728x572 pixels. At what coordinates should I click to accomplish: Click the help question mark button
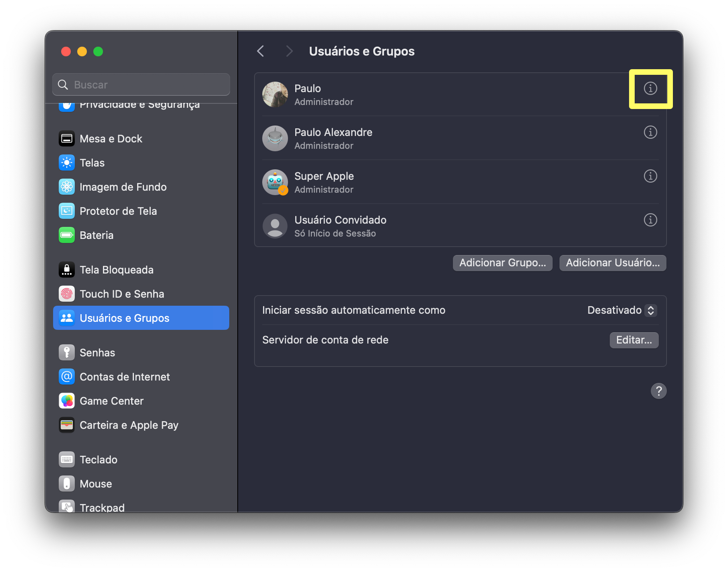pos(658,391)
